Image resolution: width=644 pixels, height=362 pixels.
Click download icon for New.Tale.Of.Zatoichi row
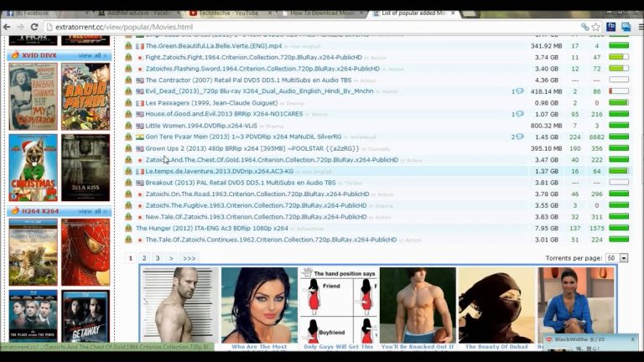[x=128, y=217]
